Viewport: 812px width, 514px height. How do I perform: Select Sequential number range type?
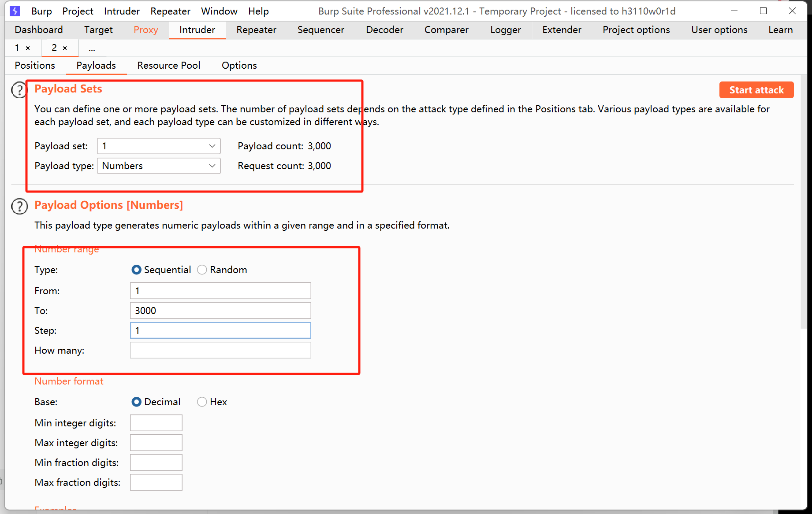pyautogui.click(x=137, y=270)
